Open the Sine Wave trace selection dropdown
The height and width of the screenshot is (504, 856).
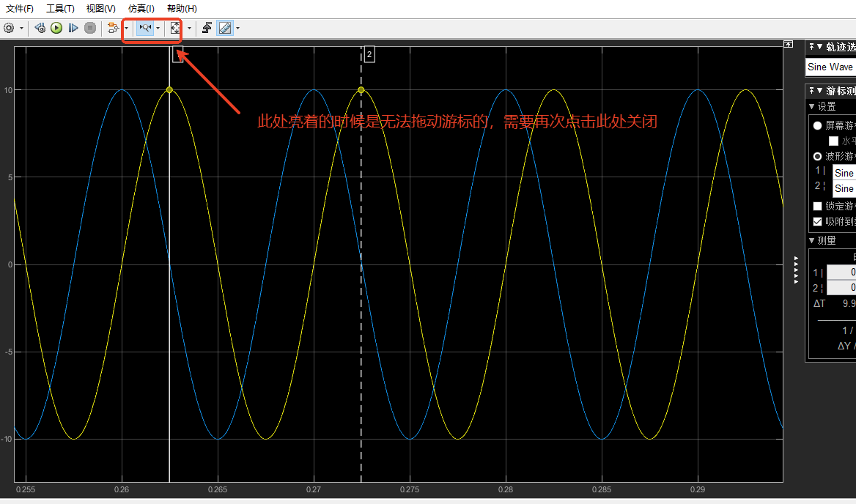831,67
